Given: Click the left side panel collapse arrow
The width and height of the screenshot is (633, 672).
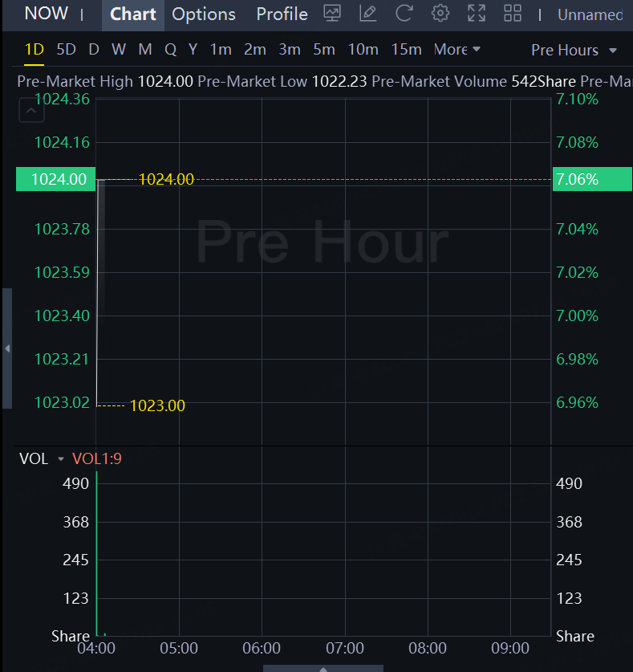Looking at the screenshot, I should 7,348.
